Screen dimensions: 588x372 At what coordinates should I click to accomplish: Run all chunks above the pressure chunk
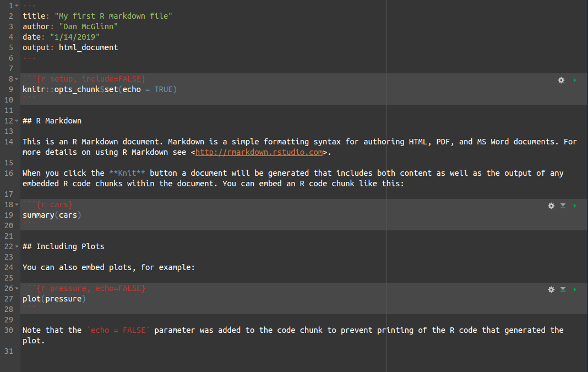563,289
